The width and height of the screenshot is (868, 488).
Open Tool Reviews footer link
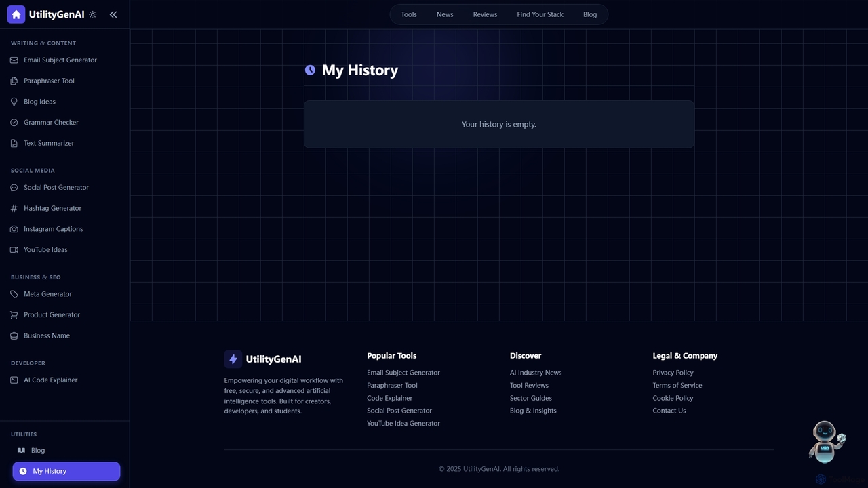point(529,386)
